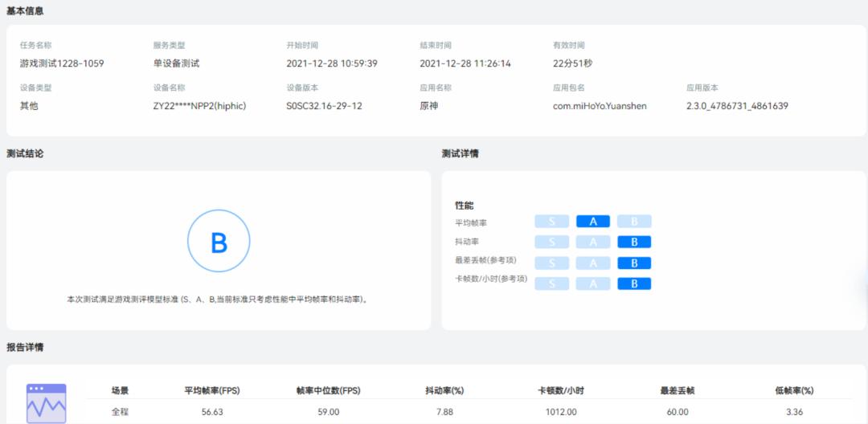
Task: Click the large B grade circle
Action: click(x=219, y=242)
